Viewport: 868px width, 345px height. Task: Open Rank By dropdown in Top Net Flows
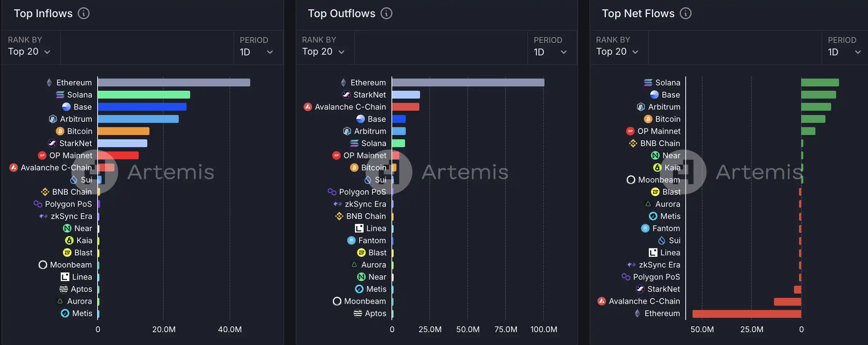click(617, 52)
